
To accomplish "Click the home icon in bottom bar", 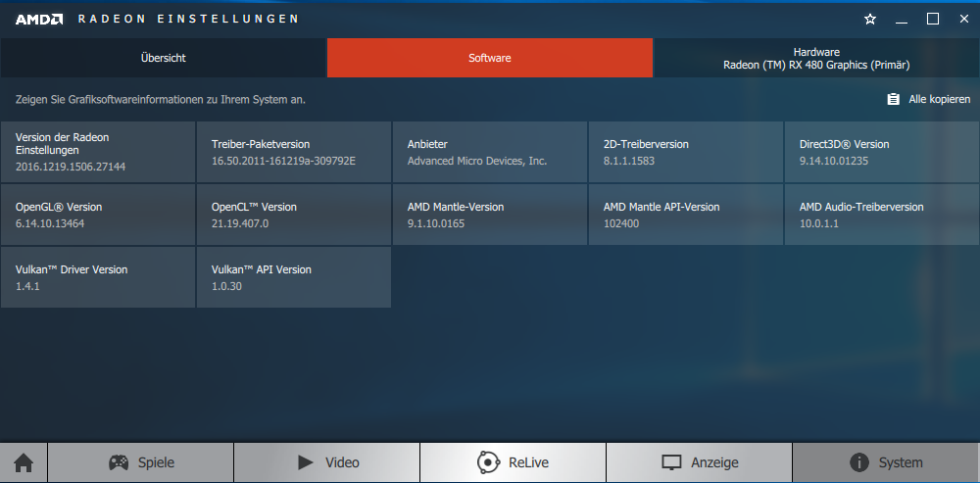I will pos(24,463).
